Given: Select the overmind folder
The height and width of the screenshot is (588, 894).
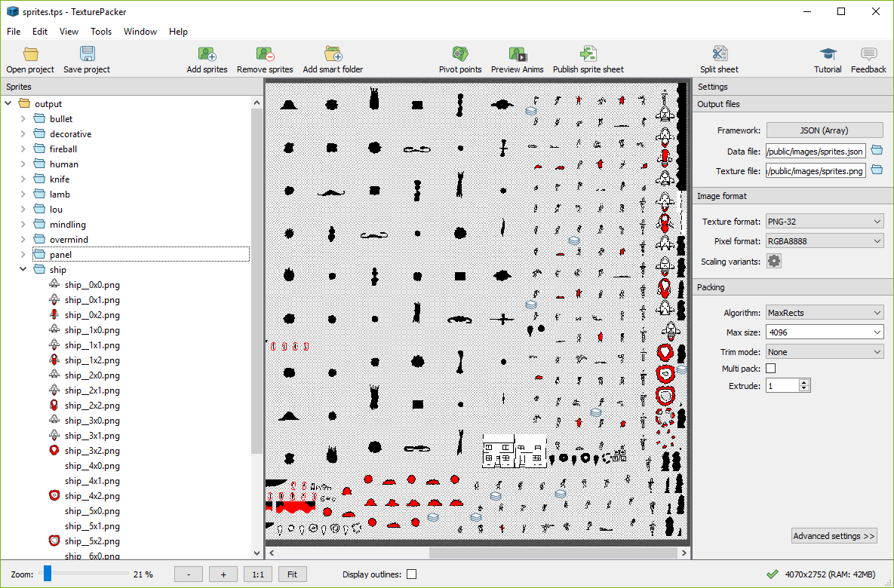Looking at the screenshot, I should click(69, 239).
